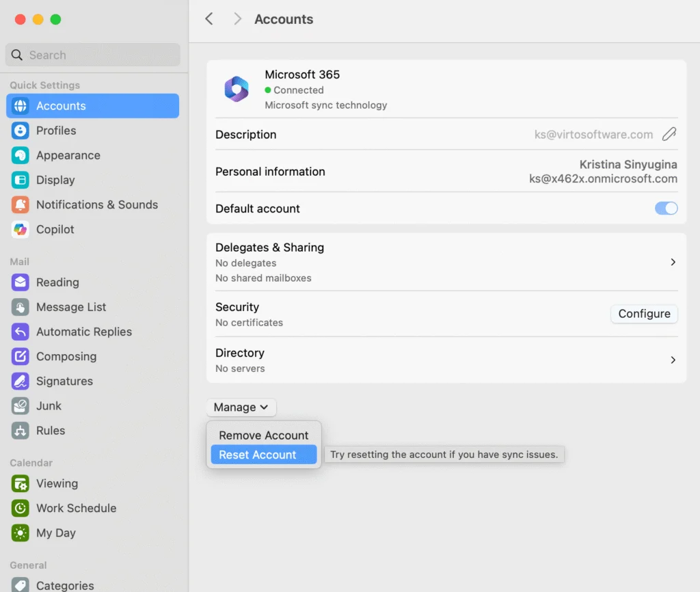Open the Signatures sidebar label
Image resolution: width=700 pixels, height=592 pixels.
pos(65,381)
